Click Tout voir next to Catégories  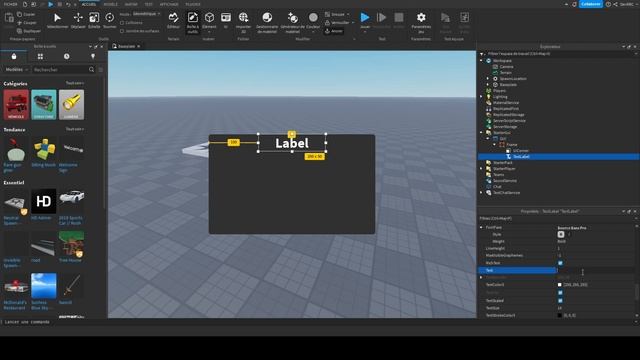(x=75, y=83)
